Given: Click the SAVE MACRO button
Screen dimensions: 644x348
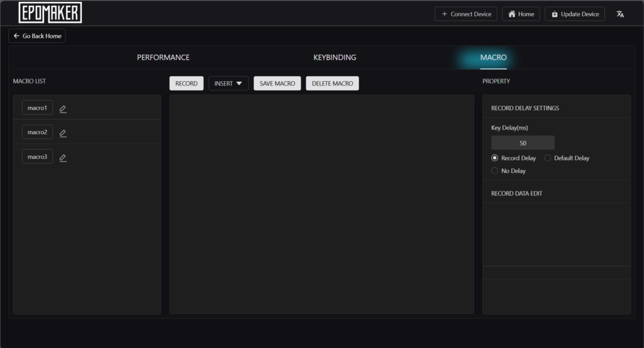Looking at the screenshot, I should point(277,84).
